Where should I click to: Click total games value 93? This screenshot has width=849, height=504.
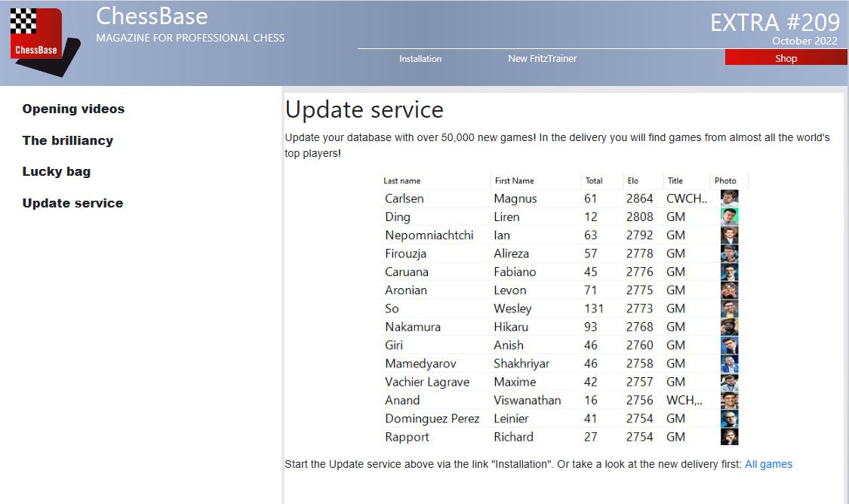point(590,327)
